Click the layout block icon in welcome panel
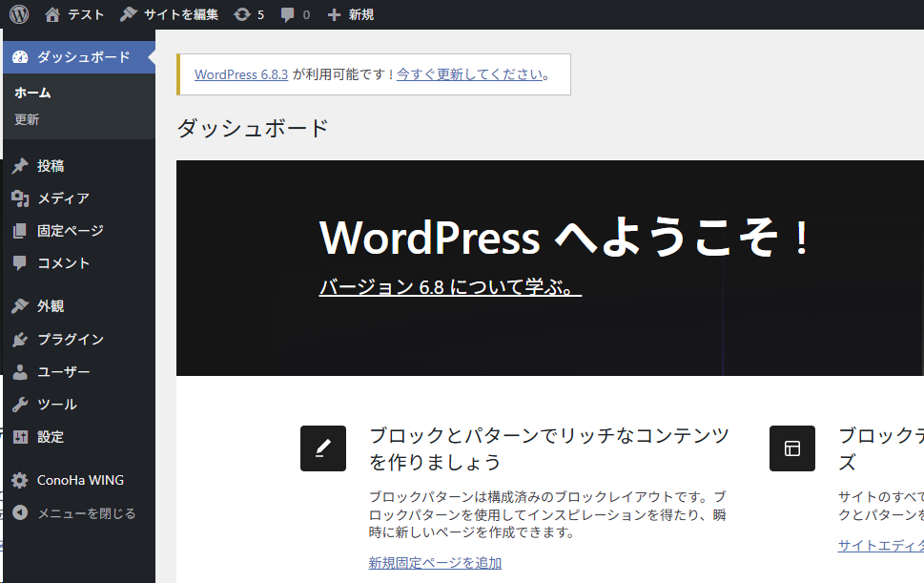 791,448
